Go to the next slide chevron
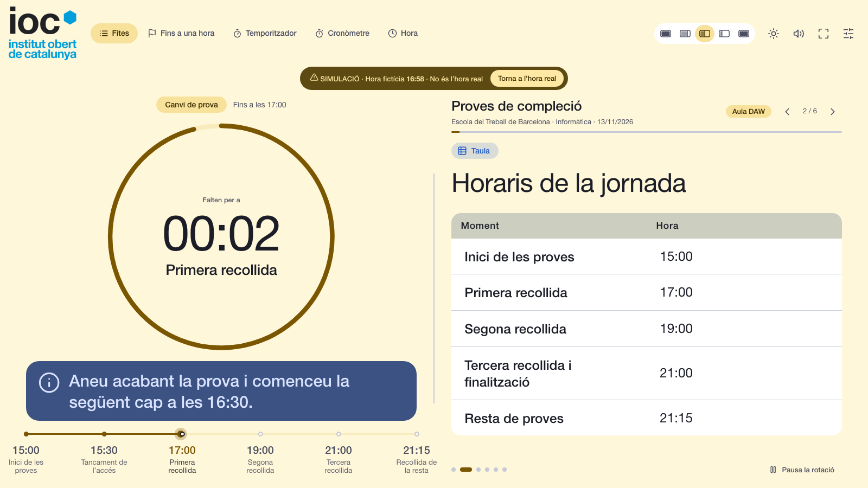This screenshot has width=868, height=488. pos(833,111)
